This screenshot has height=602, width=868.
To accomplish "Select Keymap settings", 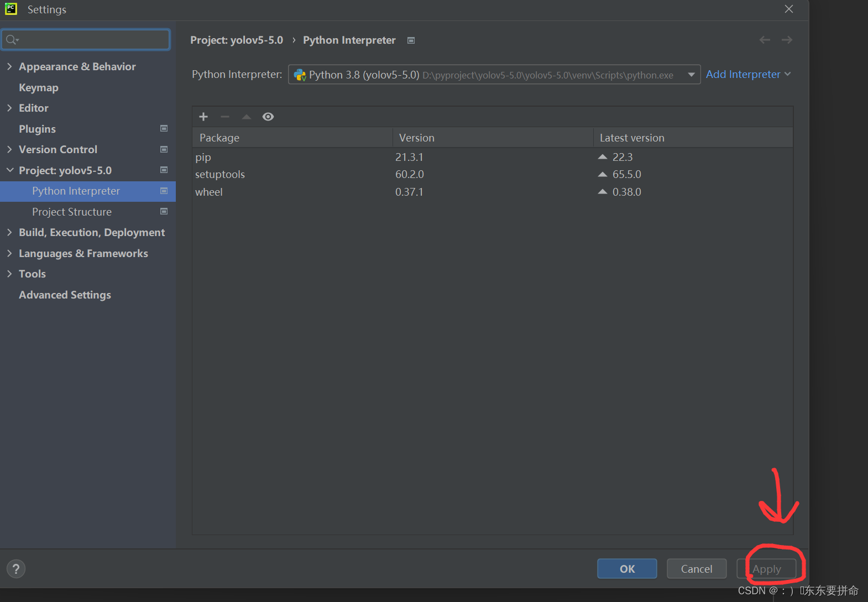I will click(x=39, y=87).
